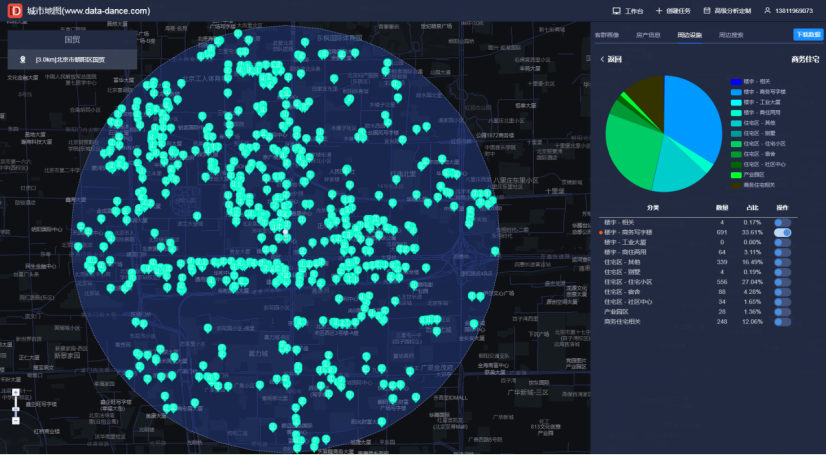This screenshot has width=826, height=455.
Task: Click the 返回 back chevron
Action: 602,60
